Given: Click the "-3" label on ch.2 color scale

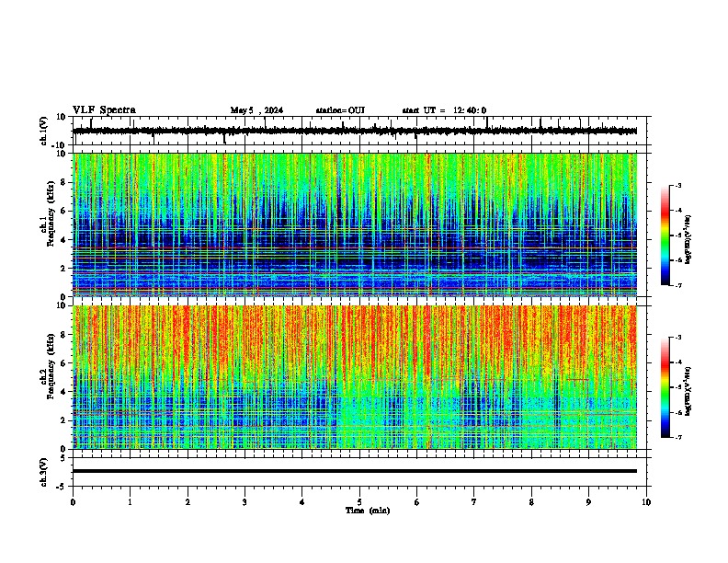Looking at the screenshot, I should [x=677, y=338].
